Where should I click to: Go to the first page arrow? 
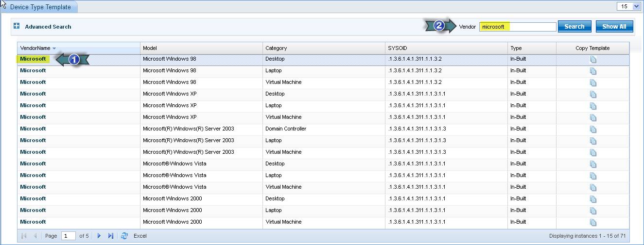pyautogui.click(x=24, y=236)
